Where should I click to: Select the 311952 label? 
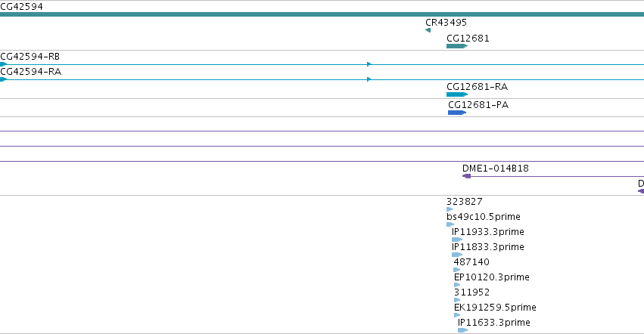point(472,292)
